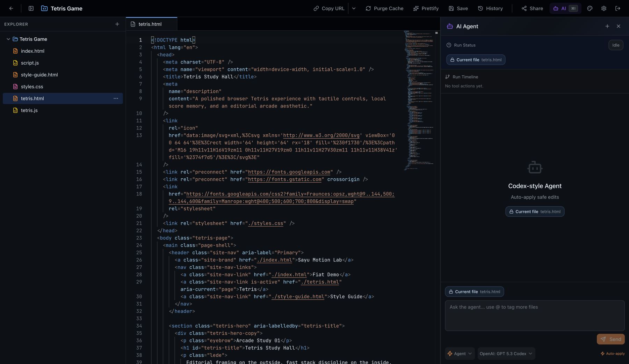
Task: Share the project
Action: [x=532, y=8]
